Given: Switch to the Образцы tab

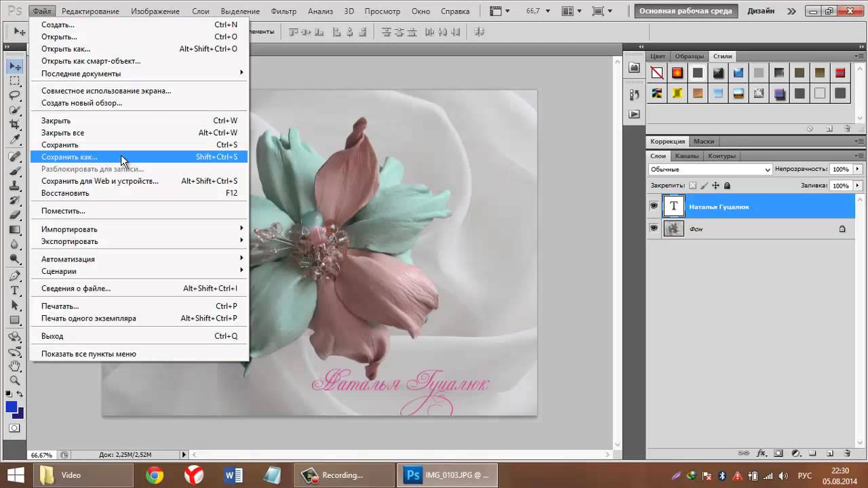Looking at the screenshot, I should (690, 56).
